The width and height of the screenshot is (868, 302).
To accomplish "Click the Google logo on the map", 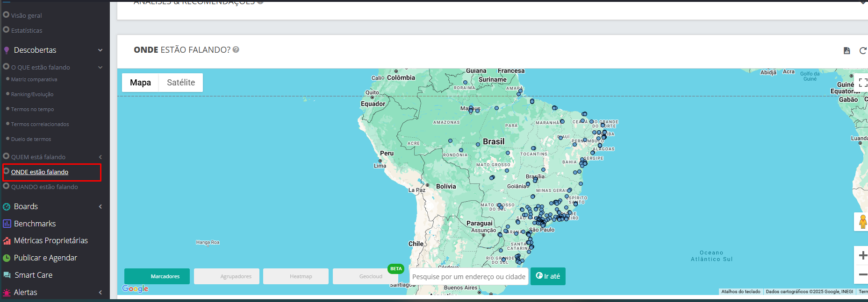I will click(x=135, y=288).
